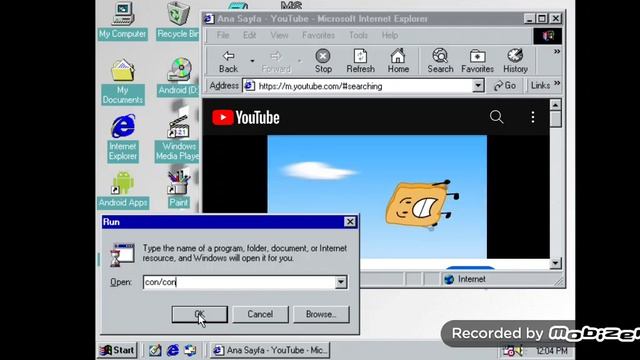Click the IE throbber logo icon

pyautogui.click(x=547, y=36)
